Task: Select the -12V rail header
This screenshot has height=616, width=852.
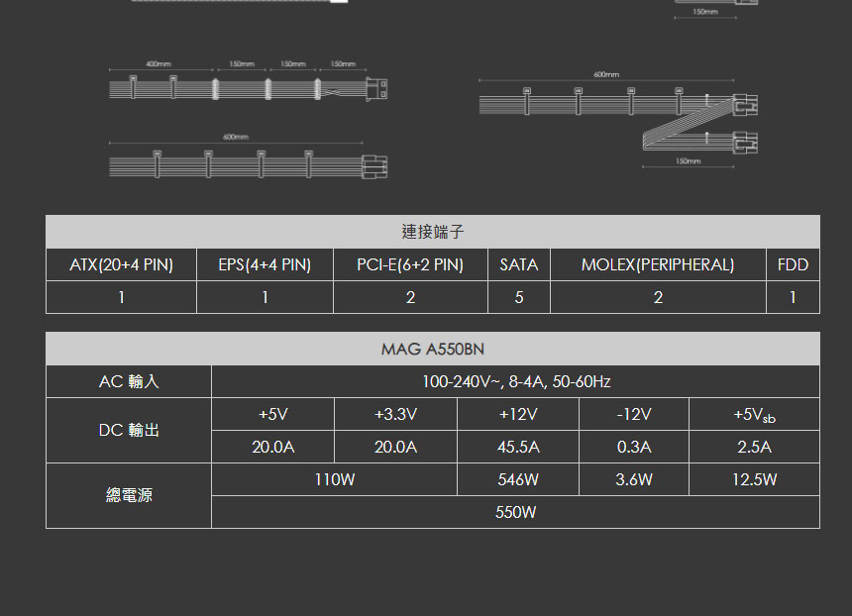Action: click(634, 414)
